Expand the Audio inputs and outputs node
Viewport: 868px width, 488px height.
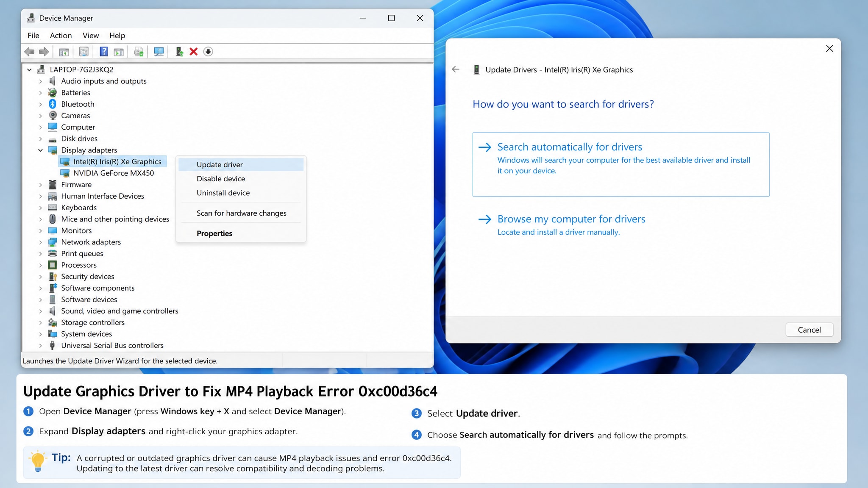click(41, 81)
